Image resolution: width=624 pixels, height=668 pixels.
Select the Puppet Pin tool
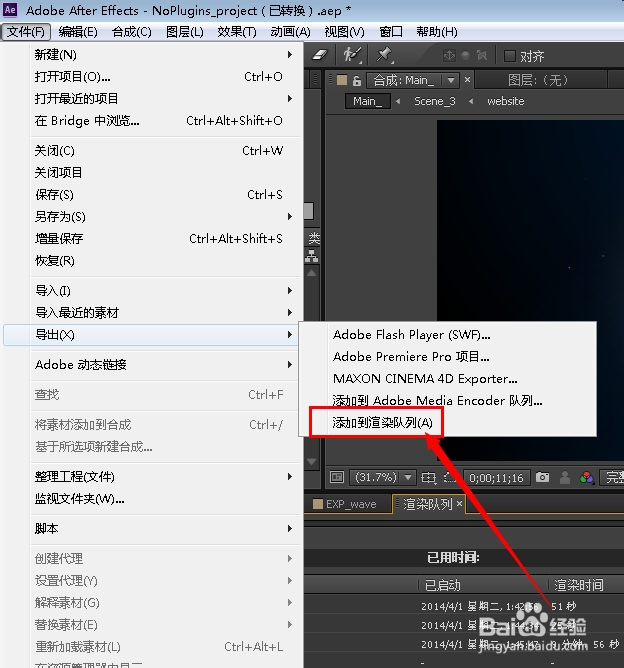pyautogui.click(x=384, y=55)
